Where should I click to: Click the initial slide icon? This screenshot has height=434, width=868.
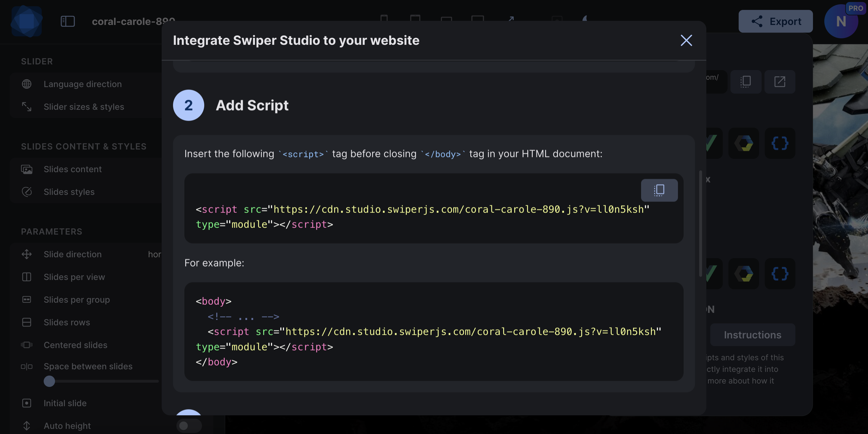[27, 403]
